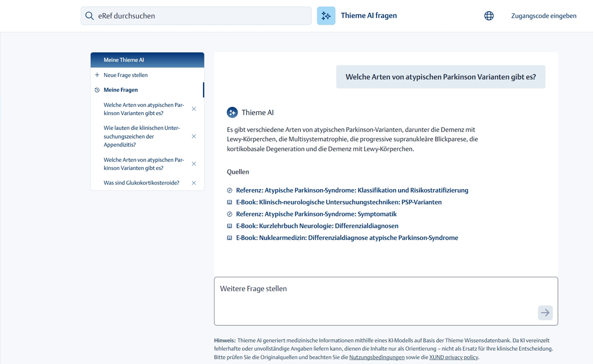The width and height of the screenshot is (593, 364).
Task: Delete the Appendizitis question entry
Action: tap(194, 136)
